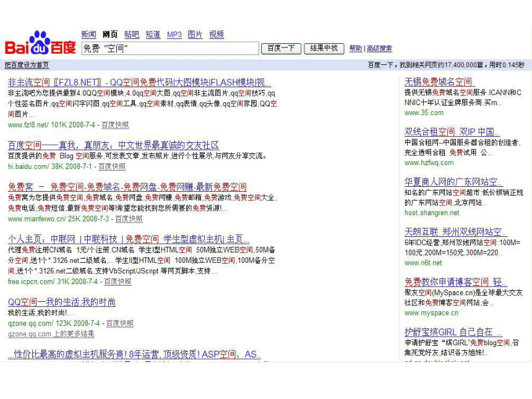Click the hi.baidu.com/ 38K 2008-7-1 text
The height and width of the screenshot is (399, 532).
(50, 166)
